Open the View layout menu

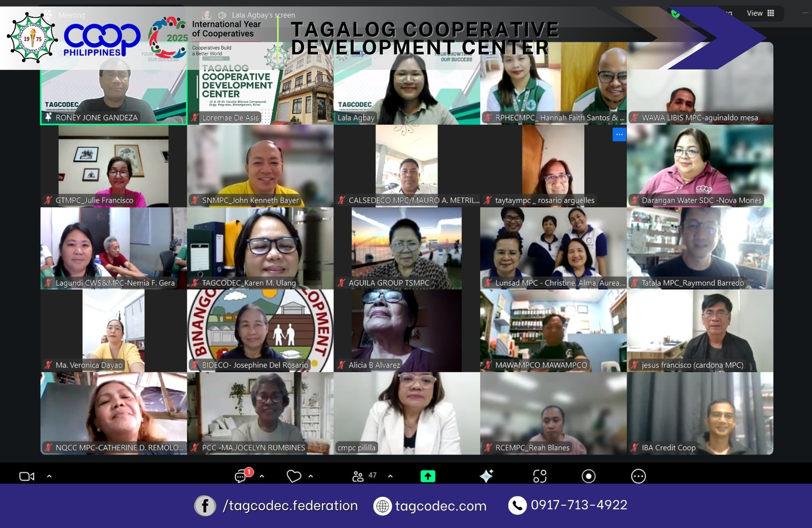tap(760, 13)
